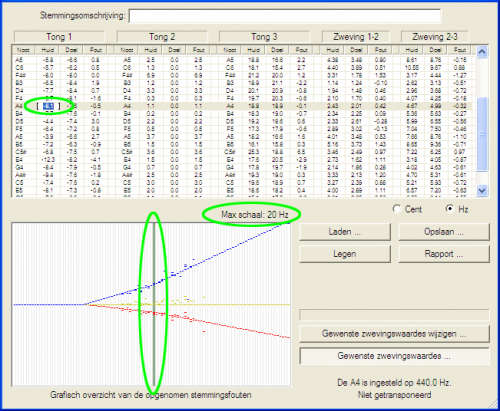Click Tong 3 Doel value '21.1' in row B3
The height and width of the screenshot is (411, 500).
[x=277, y=83]
